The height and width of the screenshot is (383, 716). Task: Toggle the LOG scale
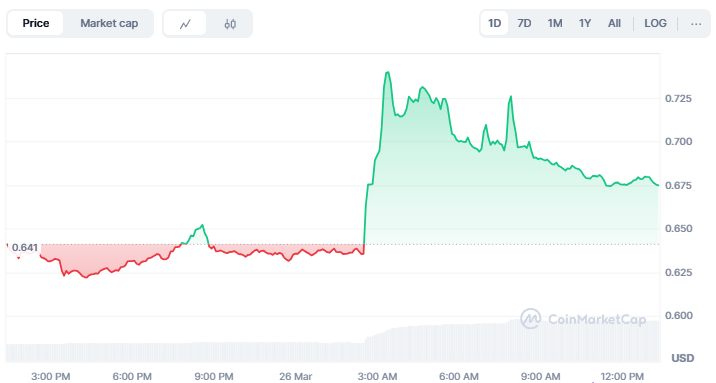point(655,23)
